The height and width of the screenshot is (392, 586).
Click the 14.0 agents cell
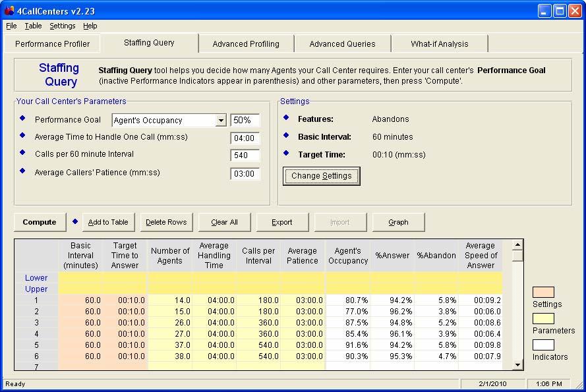point(170,300)
